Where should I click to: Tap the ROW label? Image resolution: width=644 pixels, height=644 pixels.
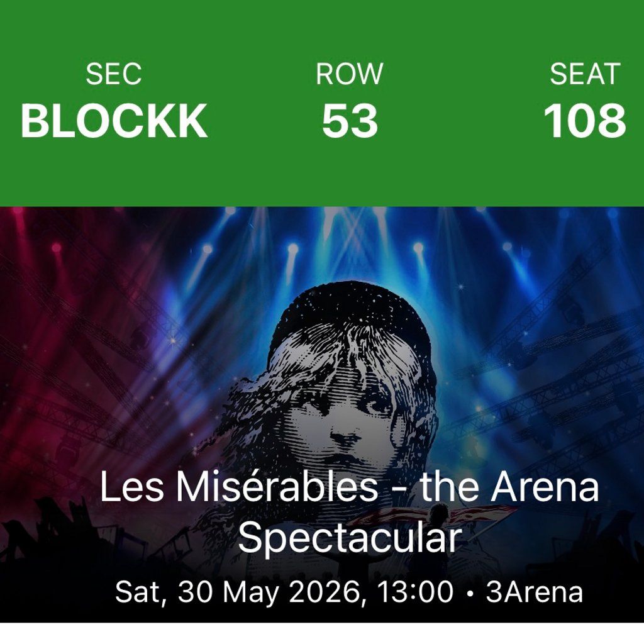[x=349, y=75]
